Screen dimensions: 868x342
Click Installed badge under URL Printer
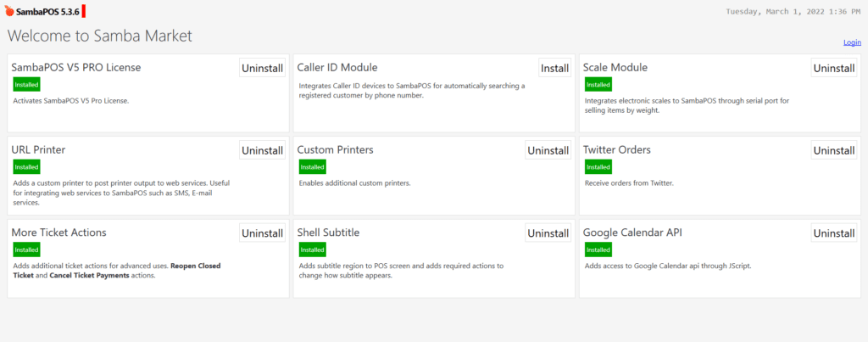click(x=26, y=167)
